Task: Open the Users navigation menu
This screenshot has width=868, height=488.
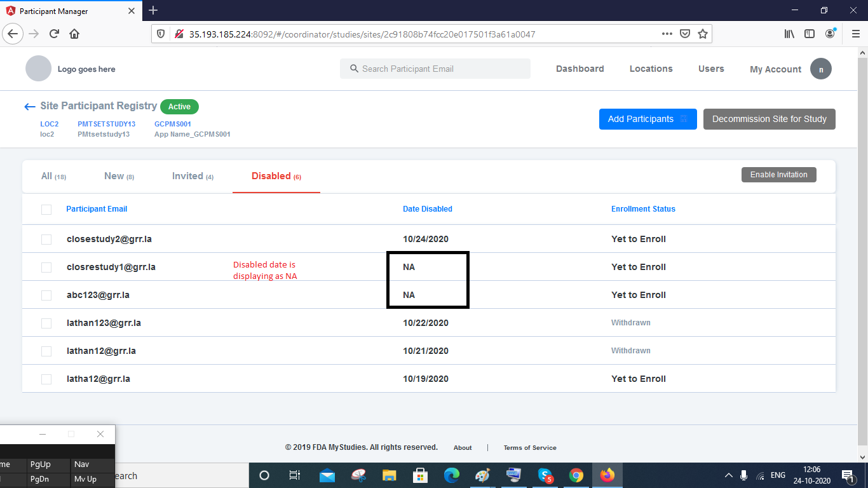Action: tap(711, 69)
